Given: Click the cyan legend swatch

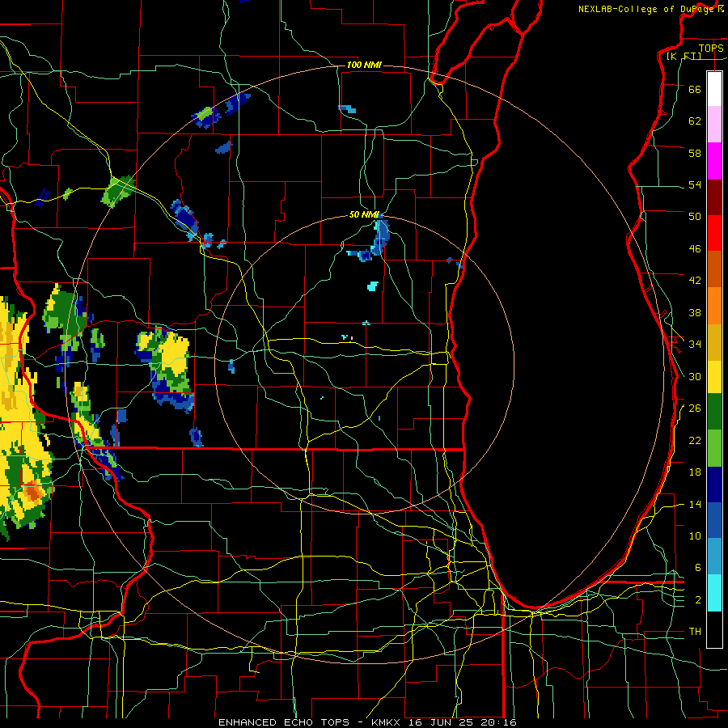Looking at the screenshot, I should tap(714, 593).
